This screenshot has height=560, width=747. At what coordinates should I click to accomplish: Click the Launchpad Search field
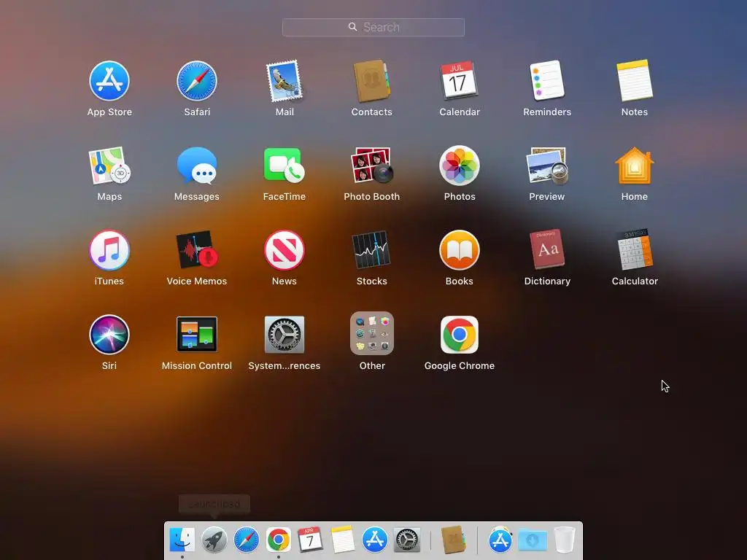point(373,27)
